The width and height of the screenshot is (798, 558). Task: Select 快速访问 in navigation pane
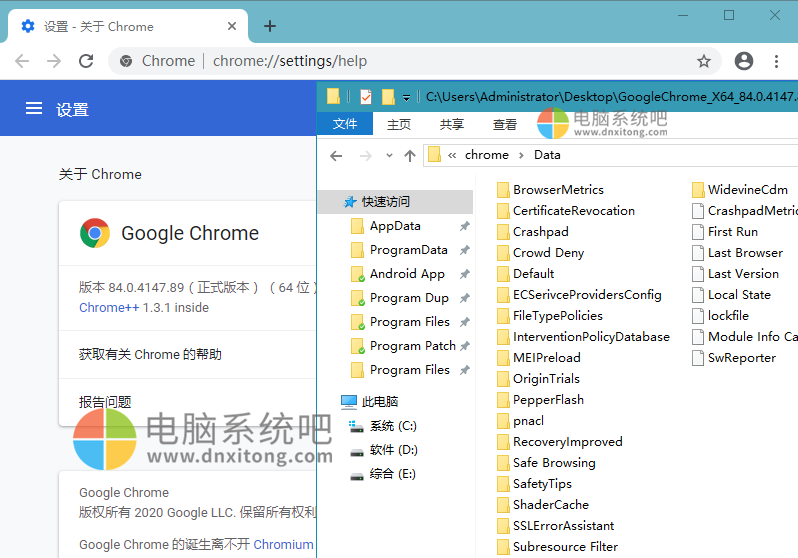395,202
